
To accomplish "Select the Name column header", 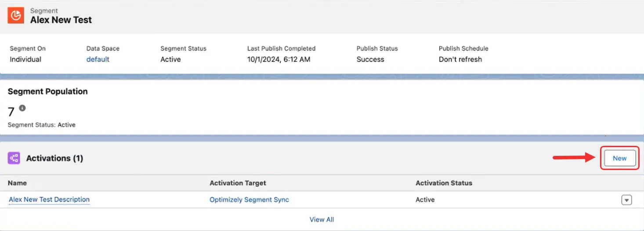I will pos(18,183).
